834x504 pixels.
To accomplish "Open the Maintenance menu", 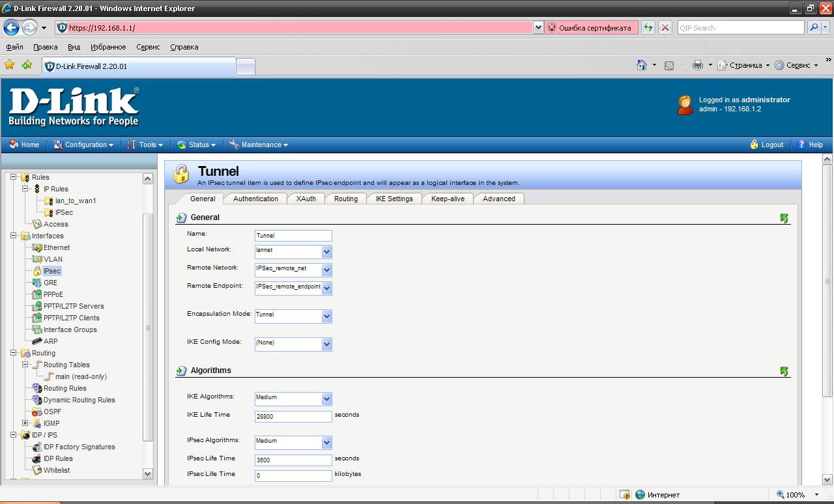I will pyautogui.click(x=259, y=145).
